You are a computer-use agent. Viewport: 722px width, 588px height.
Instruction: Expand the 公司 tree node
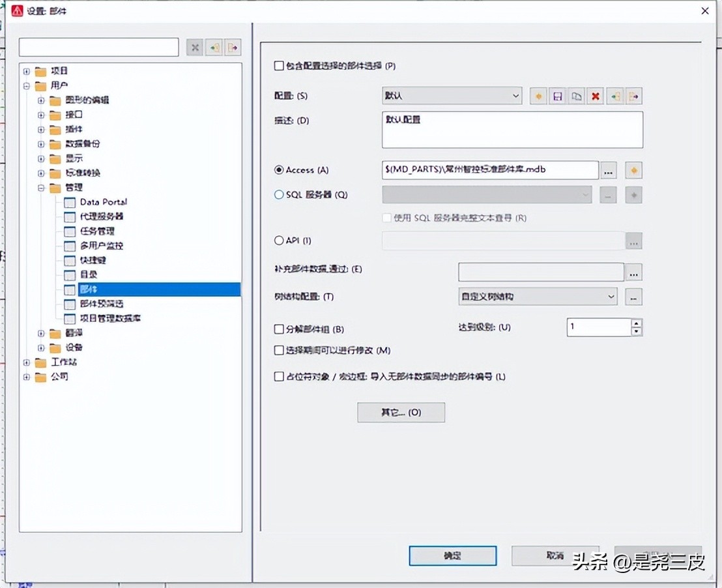point(27,377)
